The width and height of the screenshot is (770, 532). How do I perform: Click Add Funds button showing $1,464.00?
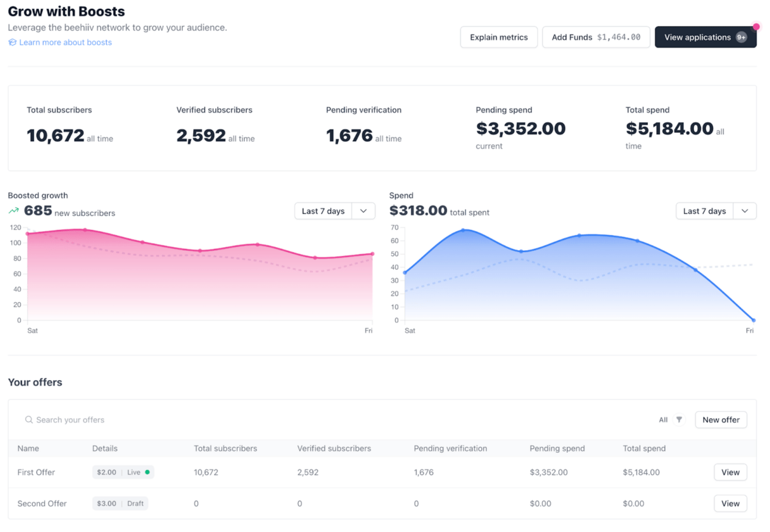pos(596,37)
